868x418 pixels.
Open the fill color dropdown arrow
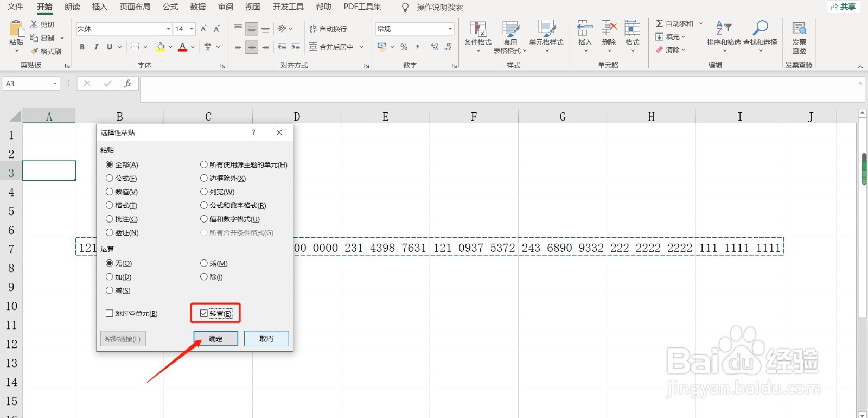pyautogui.click(x=170, y=47)
